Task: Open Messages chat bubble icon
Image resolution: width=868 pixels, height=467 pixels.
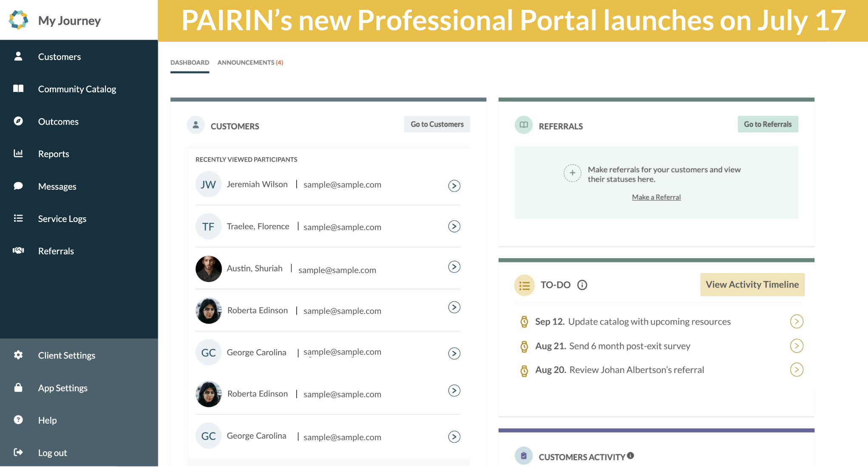Action: click(x=18, y=186)
